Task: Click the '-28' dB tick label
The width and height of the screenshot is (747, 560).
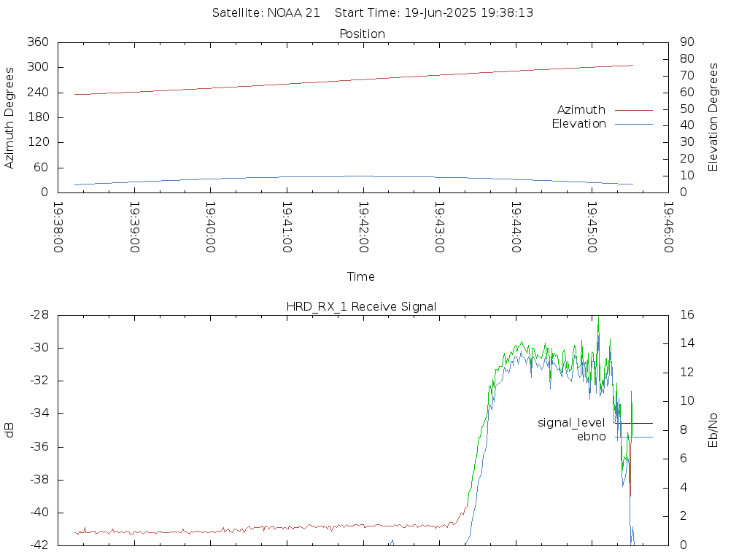Action: pyautogui.click(x=39, y=315)
